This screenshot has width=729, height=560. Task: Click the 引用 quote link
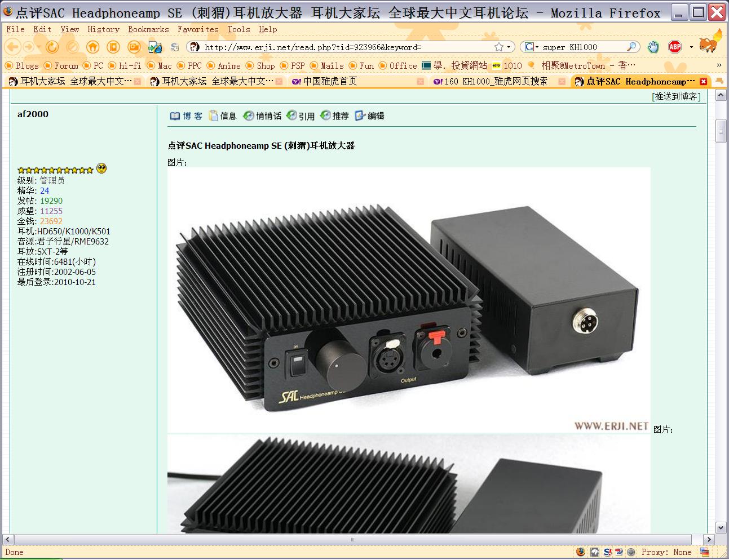[x=301, y=116]
